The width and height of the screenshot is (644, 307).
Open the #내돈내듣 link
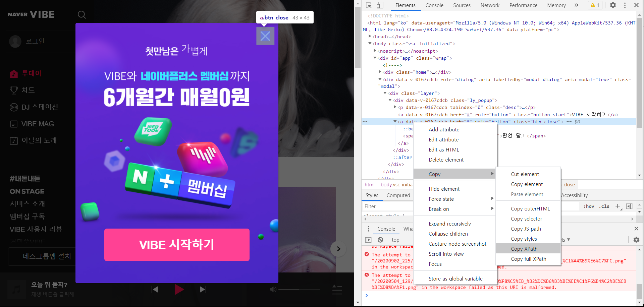click(x=25, y=179)
